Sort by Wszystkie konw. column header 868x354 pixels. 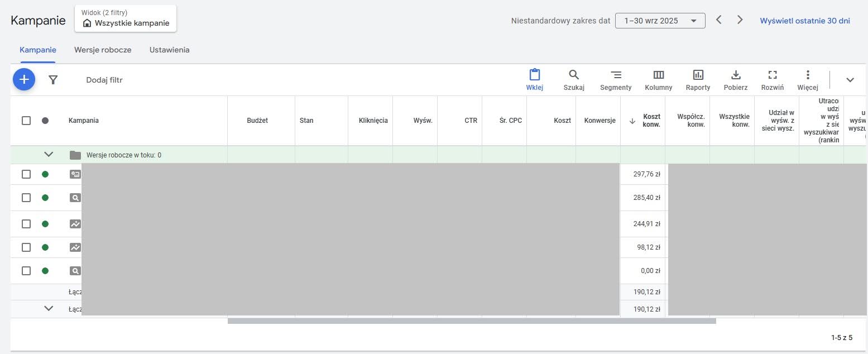[734, 121]
